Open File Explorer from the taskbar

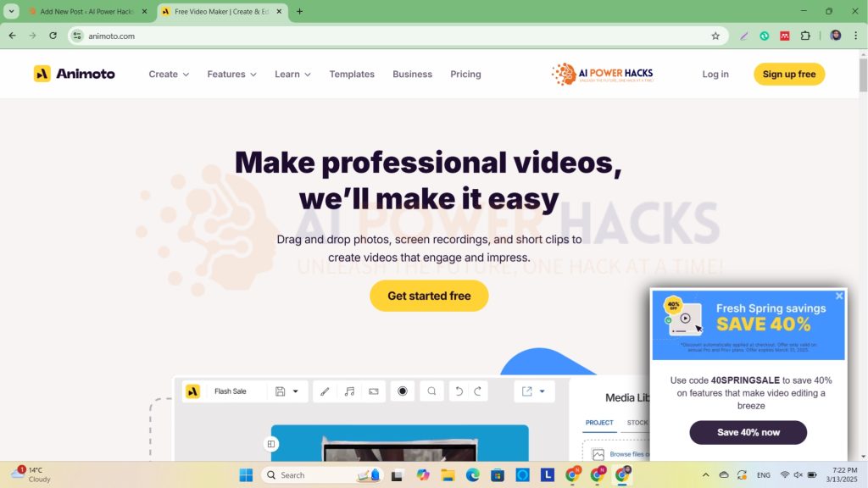pos(448,475)
